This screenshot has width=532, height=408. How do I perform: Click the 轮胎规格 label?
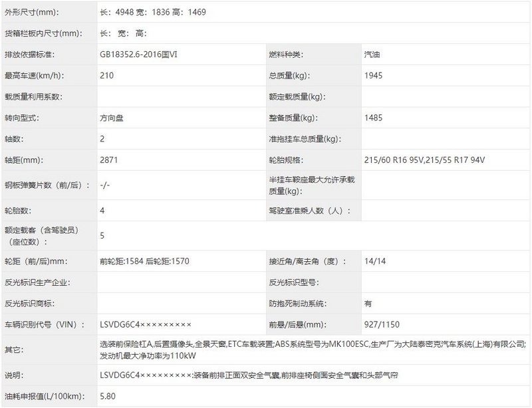(x=286, y=160)
